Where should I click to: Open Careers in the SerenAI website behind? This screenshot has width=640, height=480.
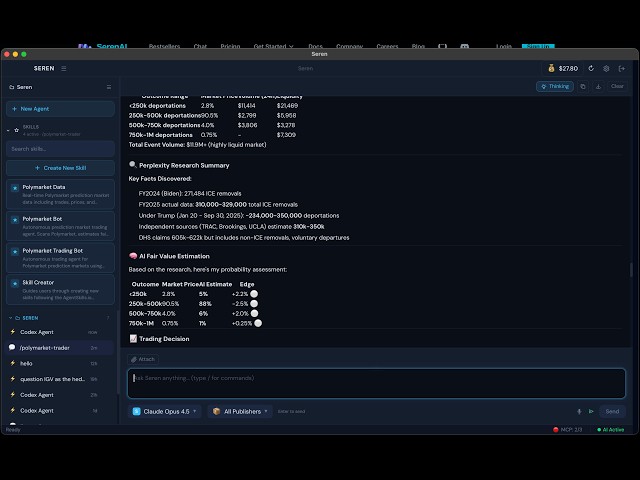pyautogui.click(x=387, y=46)
